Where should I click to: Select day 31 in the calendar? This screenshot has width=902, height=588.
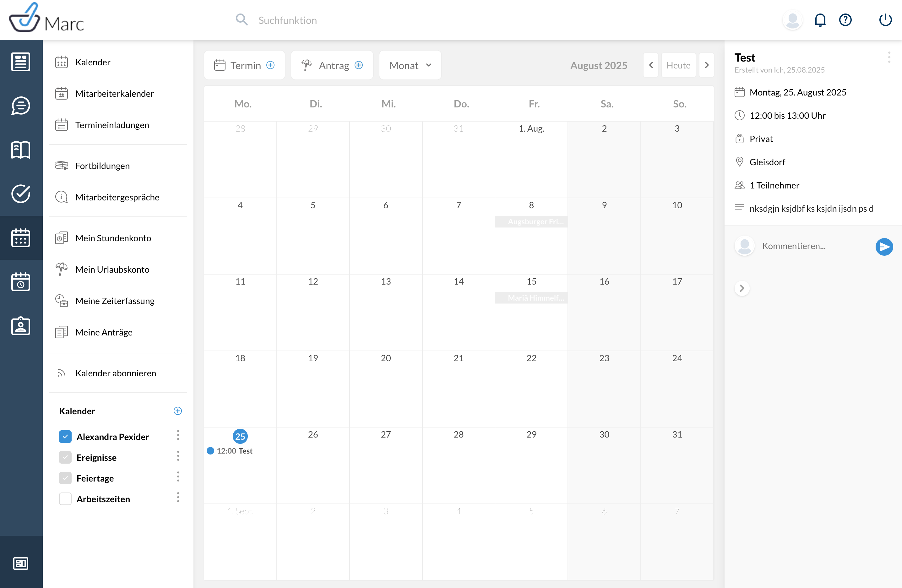point(677,434)
